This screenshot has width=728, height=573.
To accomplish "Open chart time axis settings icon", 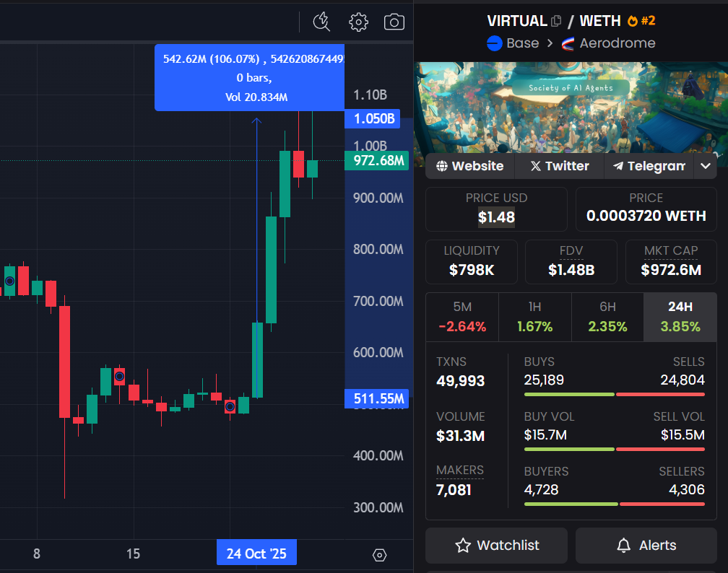I will pyautogui.click(x=379, y=555).
